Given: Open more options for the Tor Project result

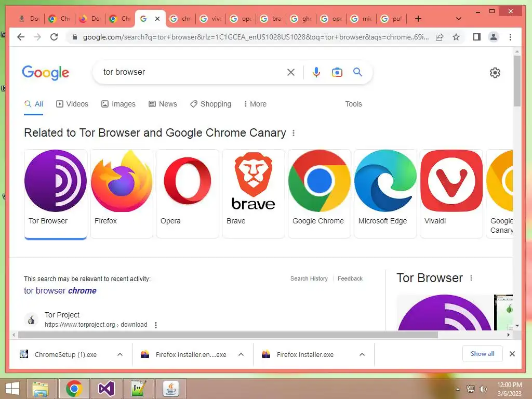Looking at the screenshot, I should pyautogui.click(x=156, y=325).
